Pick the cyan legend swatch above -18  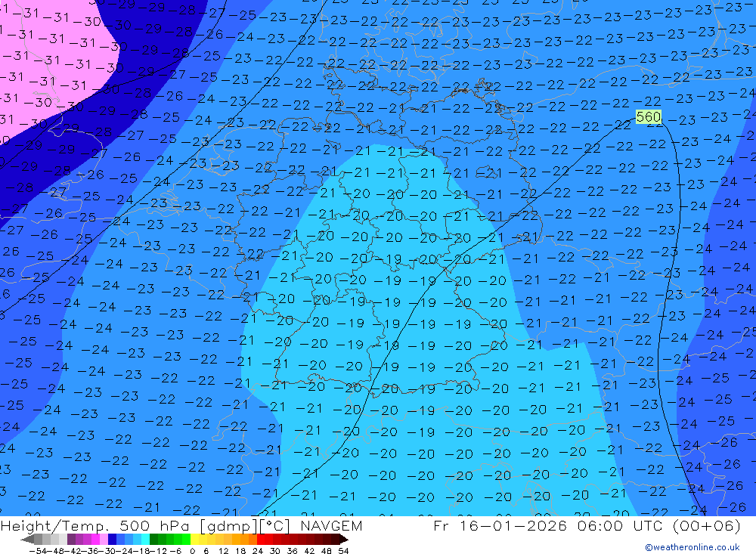[145, 540]
